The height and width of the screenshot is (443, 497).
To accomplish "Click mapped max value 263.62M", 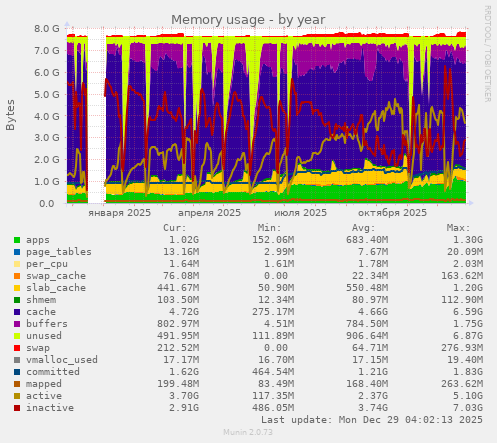I will [462, 384].
